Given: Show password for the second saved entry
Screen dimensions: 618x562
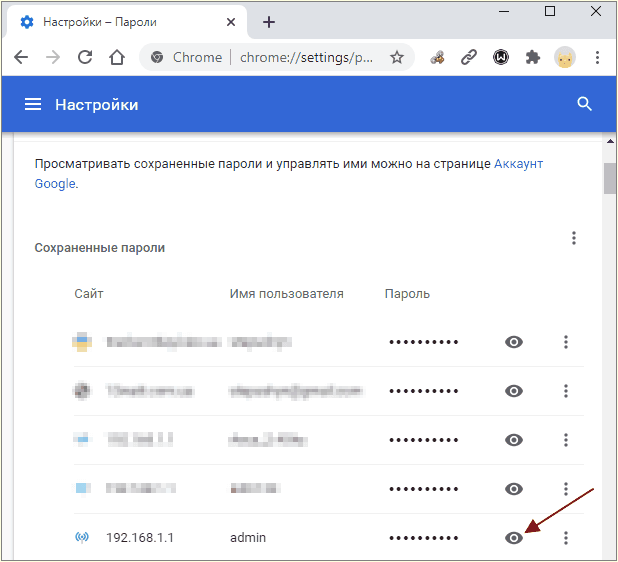Looking at the screenshot, I should [x=514, y=391].
